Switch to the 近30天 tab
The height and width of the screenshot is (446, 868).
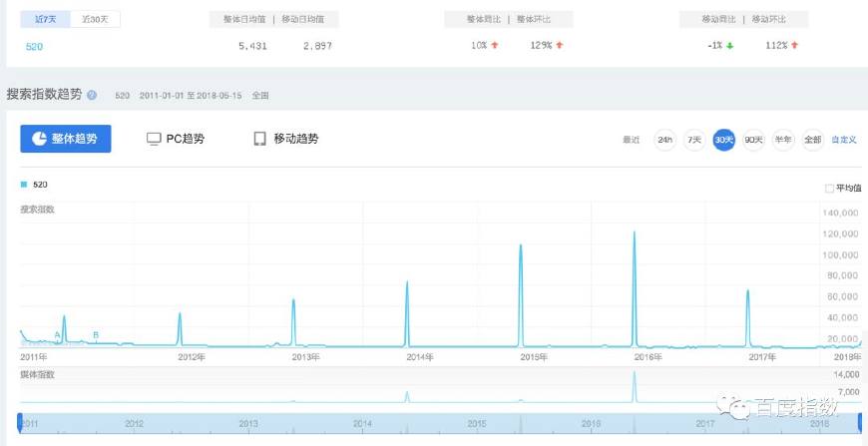point(95,19)
